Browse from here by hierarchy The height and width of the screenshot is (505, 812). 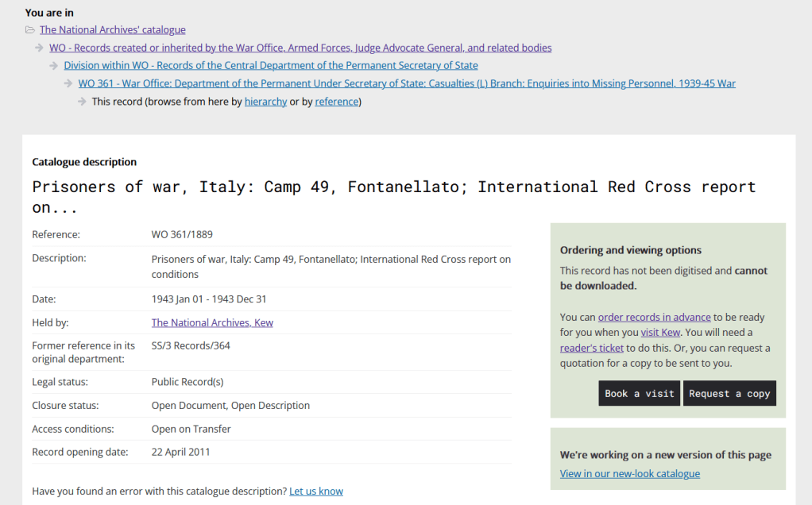pos(265,102)
